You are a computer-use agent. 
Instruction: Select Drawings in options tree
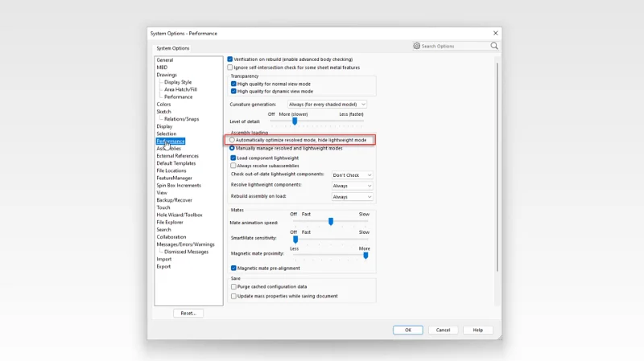tap(167, 75)
